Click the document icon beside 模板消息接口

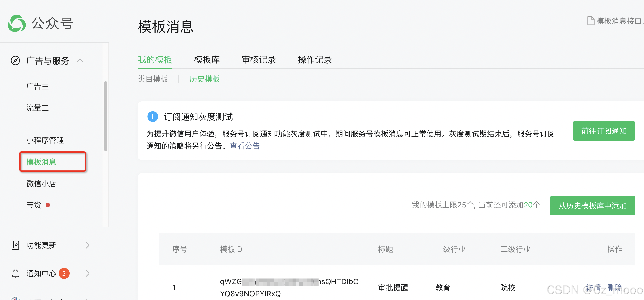(x=590, y=21)
